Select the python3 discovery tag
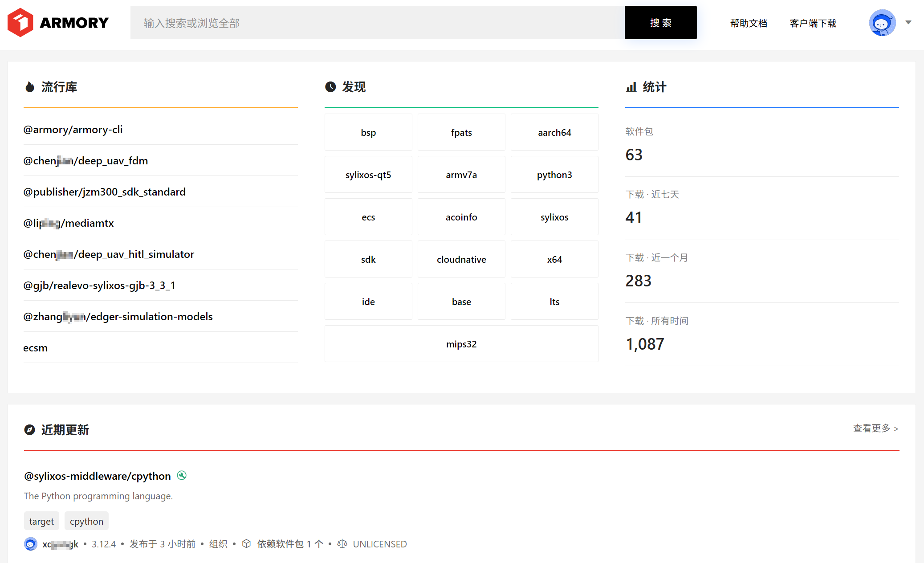Viewport: 924px width, 563px height. tap(554, 175)
